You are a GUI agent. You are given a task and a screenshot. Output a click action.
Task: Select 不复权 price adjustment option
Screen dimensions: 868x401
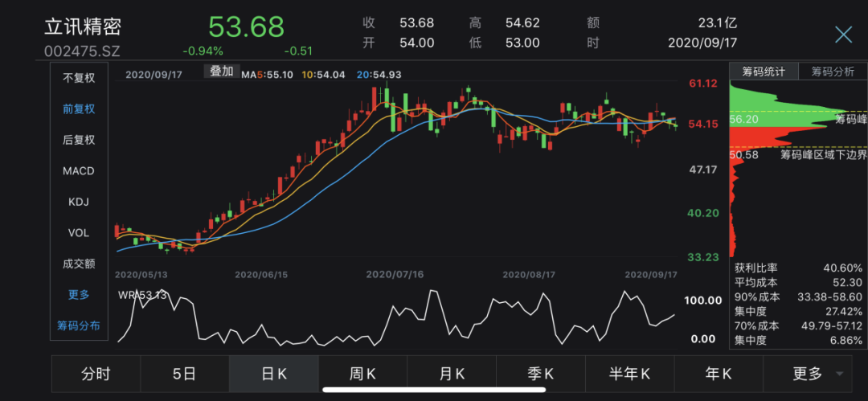click(79, 78)
